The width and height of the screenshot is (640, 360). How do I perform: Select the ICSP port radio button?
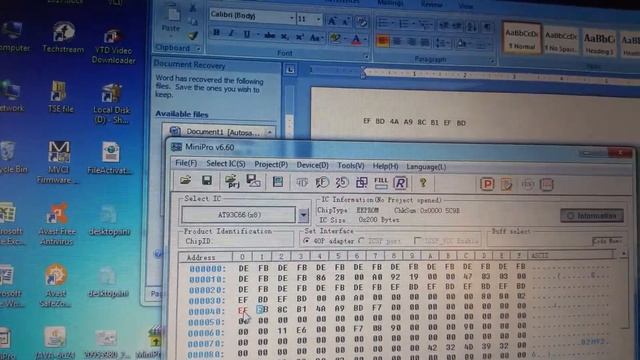pos(361,241)
